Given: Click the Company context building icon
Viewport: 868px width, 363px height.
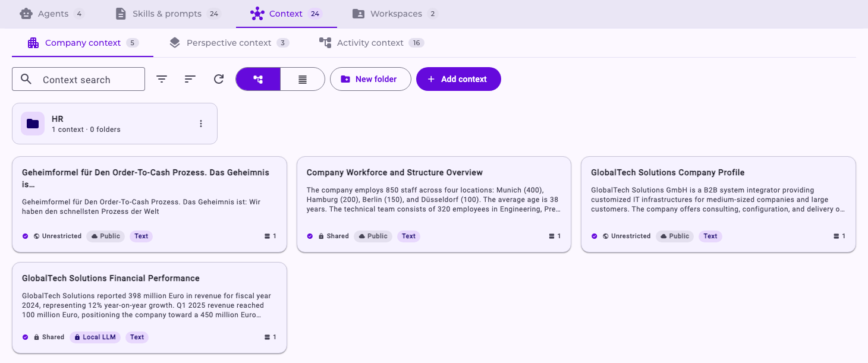Looking at the screenshot, I should click(33, 43).
